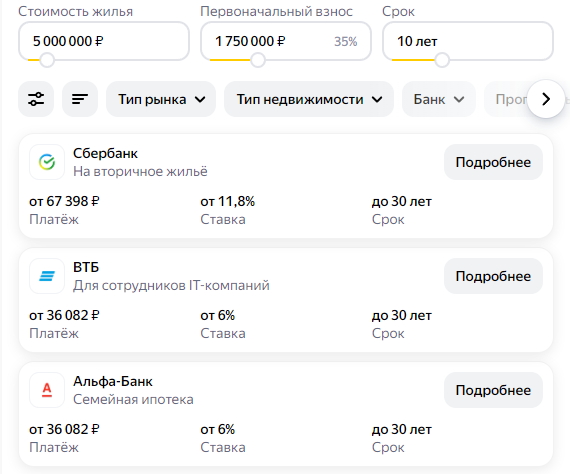570x474 pixels.
Task: Focus the 10 лет term field
Action: point(468,41)
